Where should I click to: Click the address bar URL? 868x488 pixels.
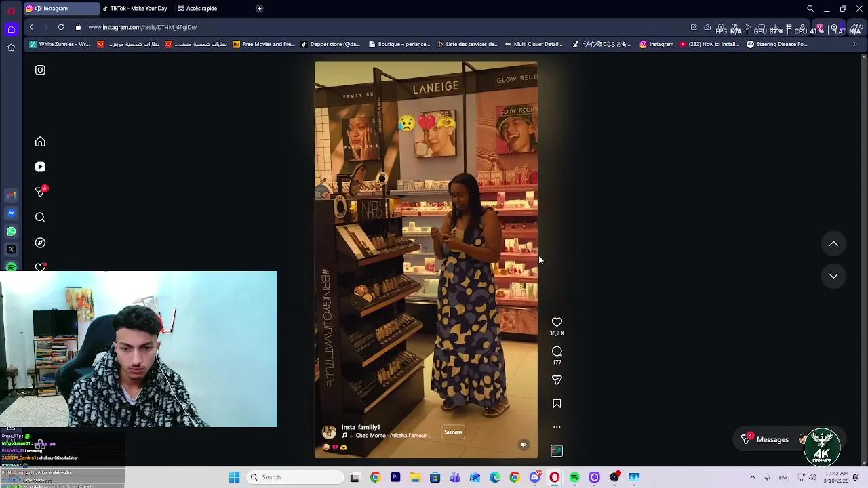click(x=142, y=27)
